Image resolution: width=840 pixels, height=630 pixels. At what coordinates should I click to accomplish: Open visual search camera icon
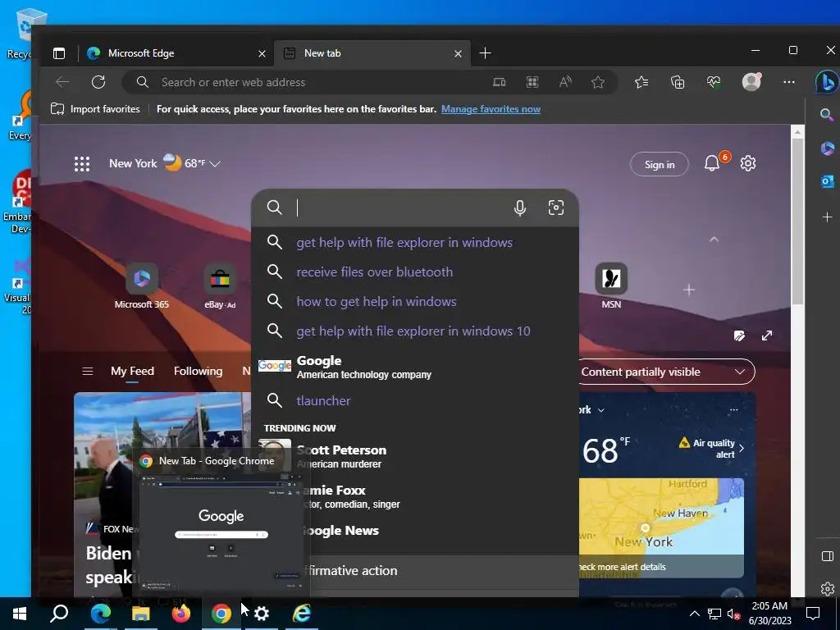556,208
